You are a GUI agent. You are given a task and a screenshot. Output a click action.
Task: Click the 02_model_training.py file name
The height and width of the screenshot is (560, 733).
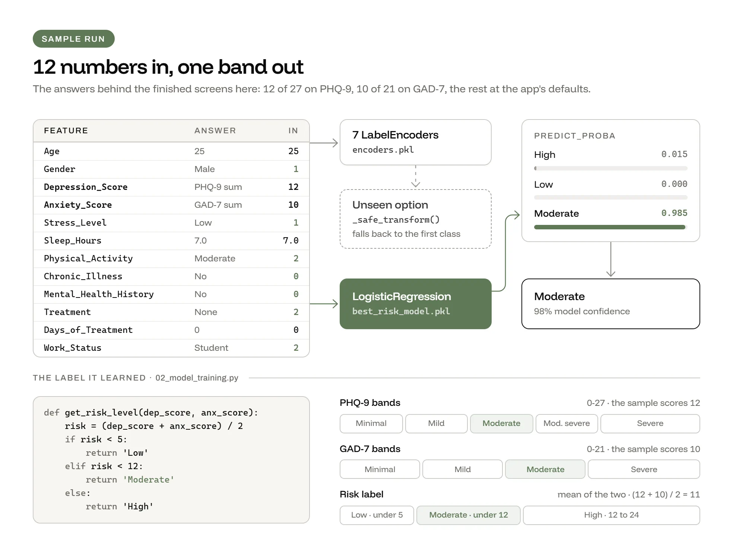(197, 378)
